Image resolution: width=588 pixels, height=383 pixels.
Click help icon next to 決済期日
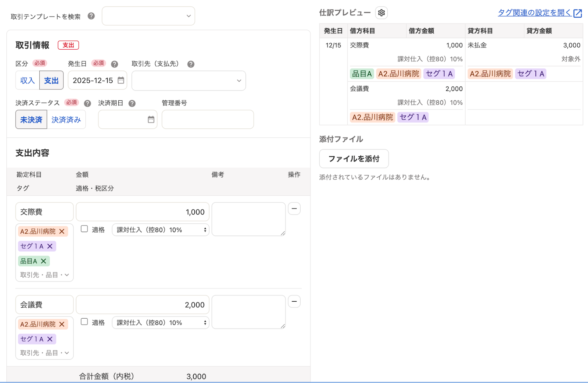[x=132, y=103]
